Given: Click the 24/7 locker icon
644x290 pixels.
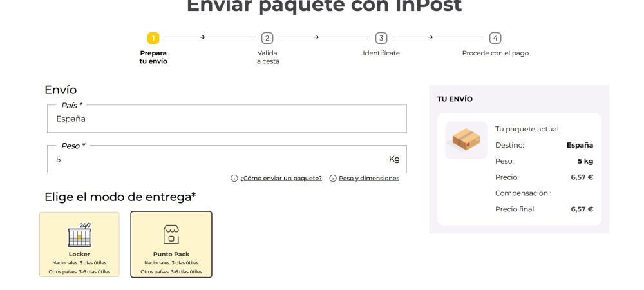Looking at the screenshot, I should (x=79, y=235).
